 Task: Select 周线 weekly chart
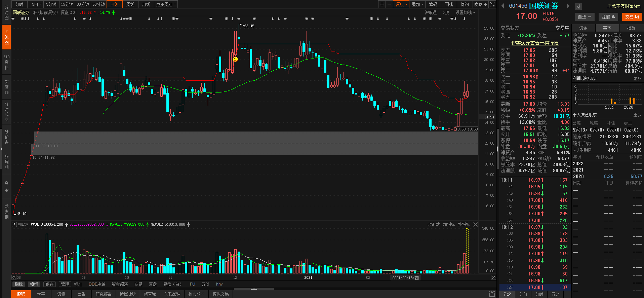pos(130,4)
